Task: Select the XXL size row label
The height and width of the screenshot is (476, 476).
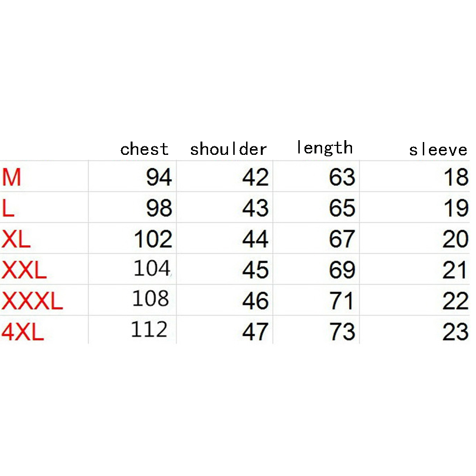Action: tap(25, 270)
